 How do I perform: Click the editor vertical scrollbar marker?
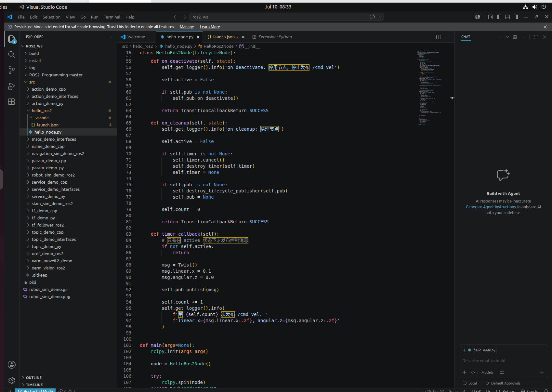point(452,98)
